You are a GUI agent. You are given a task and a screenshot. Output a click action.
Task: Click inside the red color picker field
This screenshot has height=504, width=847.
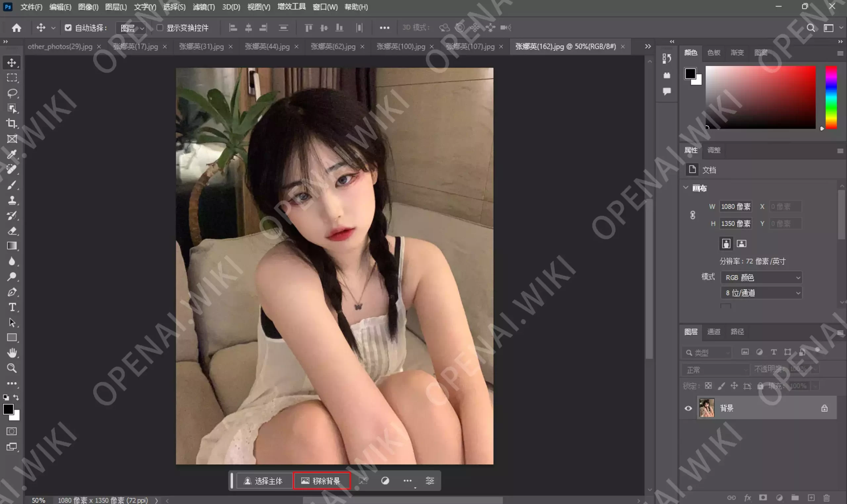coord(760,98)
